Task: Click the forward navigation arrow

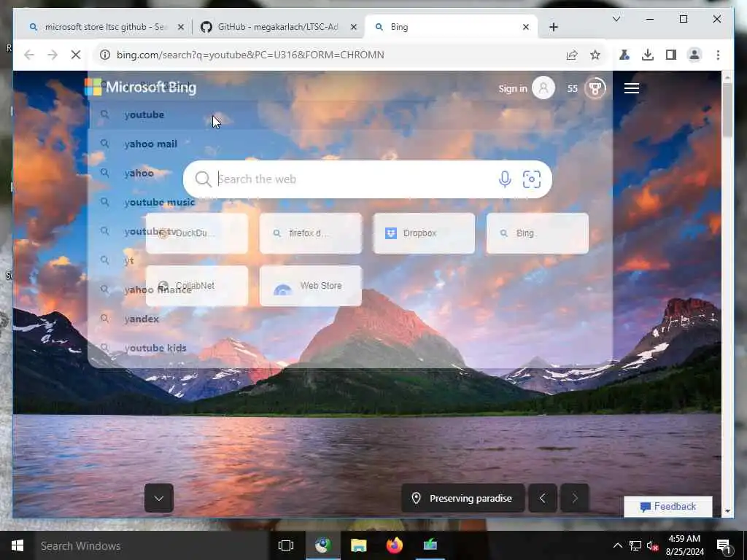Action: [x=53, y=55]
